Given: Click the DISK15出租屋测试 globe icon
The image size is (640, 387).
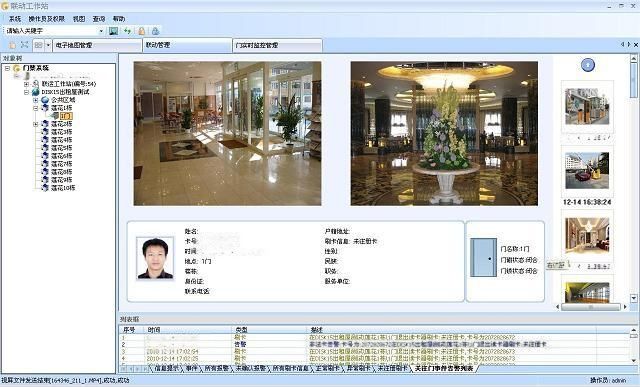Looking at the screenshot, I should 36,92.
